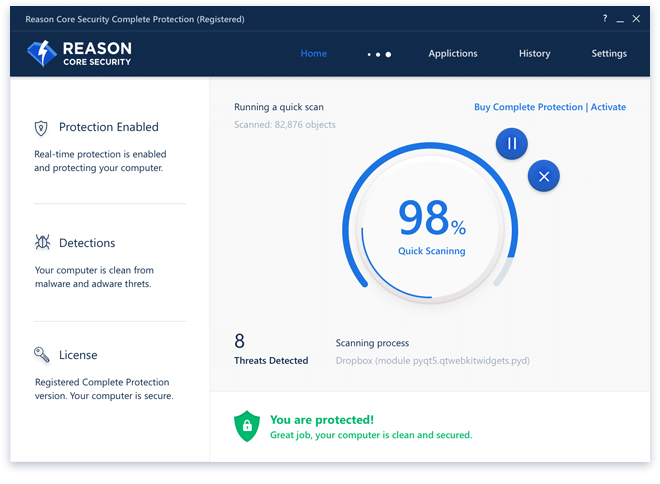
Task: Click the Detections bug icon
Action: [41, 243]
